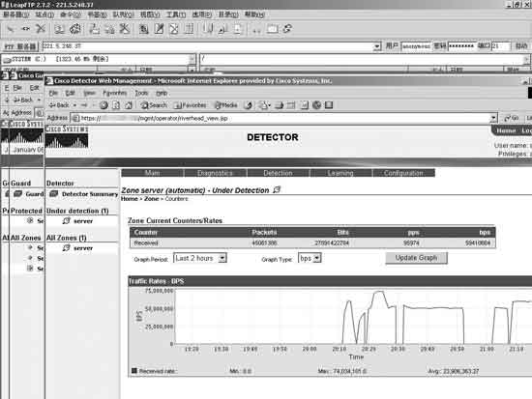This screenshot has height=399, width=532.
Task: Click the Forward arrow in Detector browser
Action: pos(84,105)
